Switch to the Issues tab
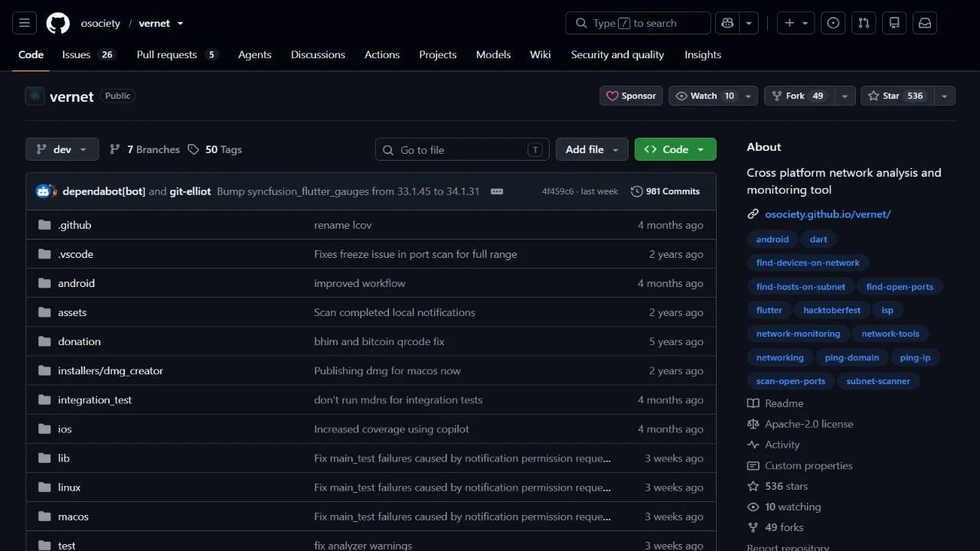This screenshot has width=980, height=551. click(x=89, y=54)
